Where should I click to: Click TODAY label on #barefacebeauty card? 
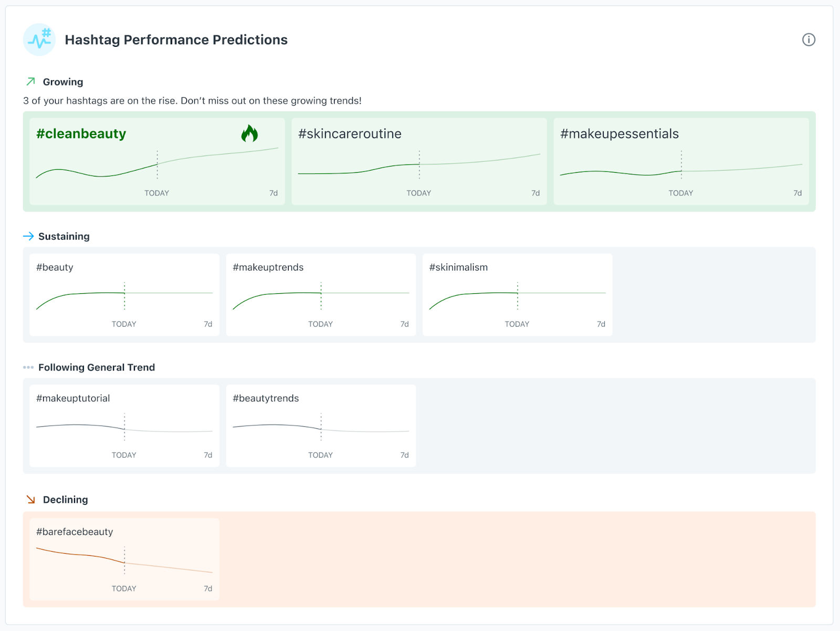coord(124,588)
